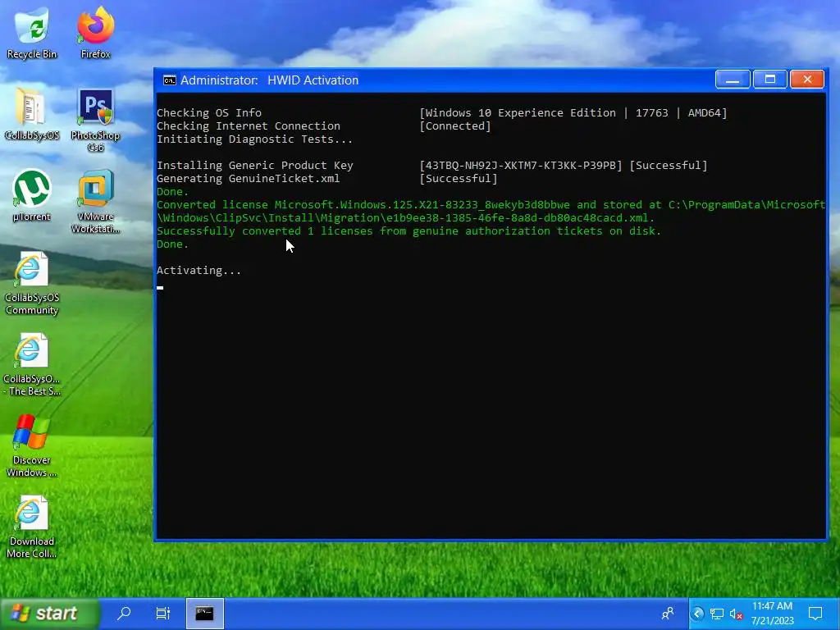This screenshot has height=630, width=840.
Task: Open the People icon on the taskbar
Action: point(668,614)
